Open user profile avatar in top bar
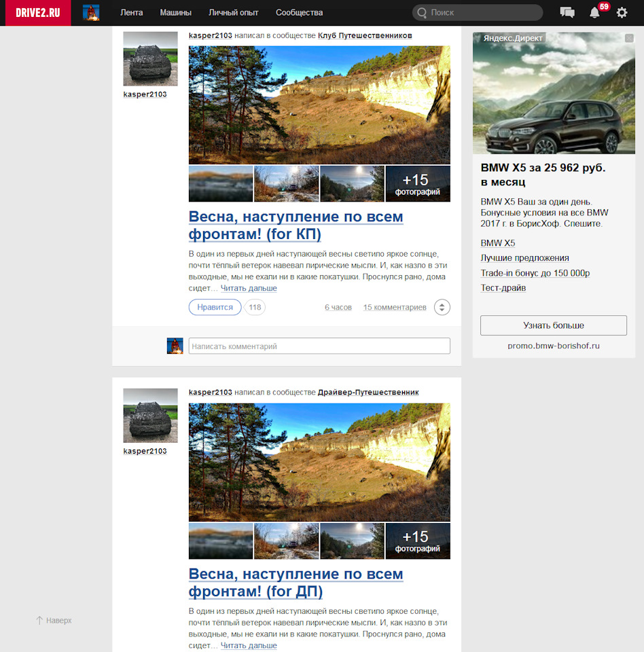The height and width of the screenshot is (652, 644). tap(91, 12)
